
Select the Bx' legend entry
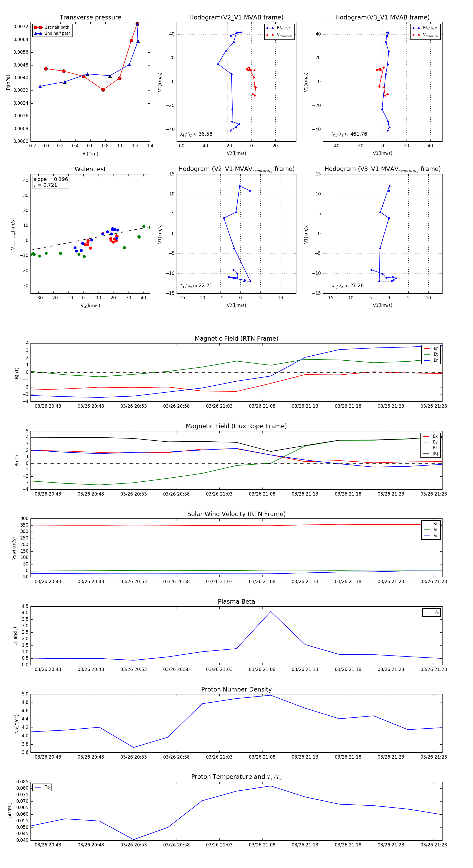[x=431, y=436]
